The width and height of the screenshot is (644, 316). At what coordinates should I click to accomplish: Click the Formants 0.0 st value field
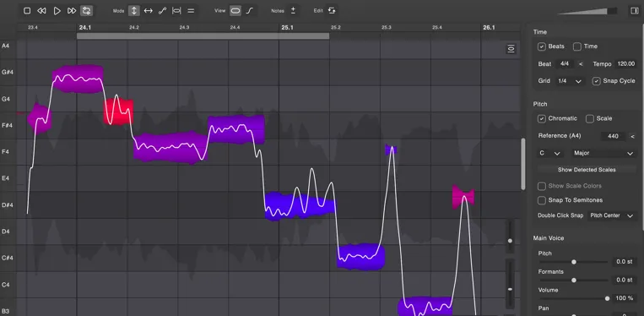(625, 280)
